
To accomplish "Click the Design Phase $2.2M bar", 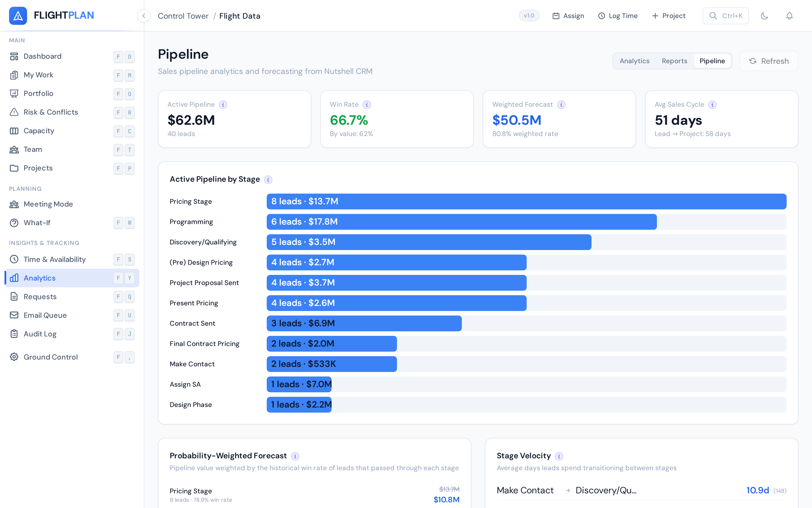I will [x=299, y=405].
